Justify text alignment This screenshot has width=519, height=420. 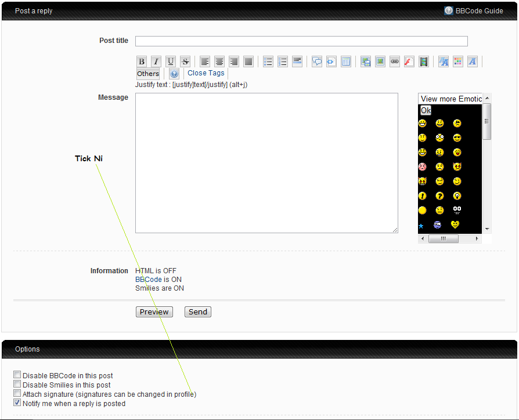click(248, 61)
